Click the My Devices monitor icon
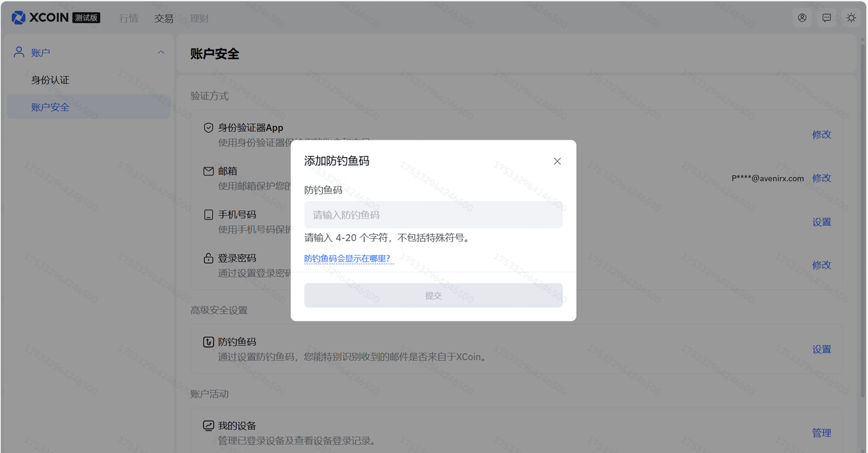 click(208, 426)
